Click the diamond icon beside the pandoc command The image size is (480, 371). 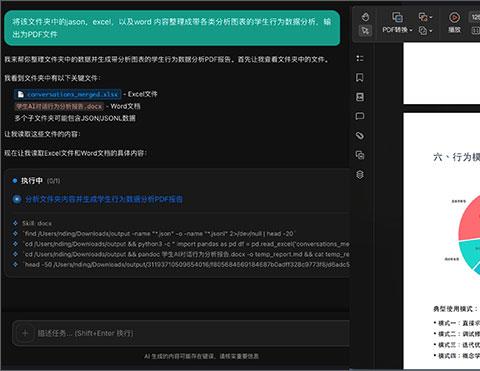point(15,254)
